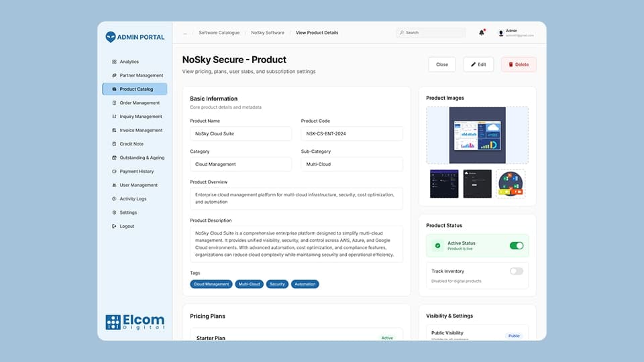This screenshot has width=644, height=362.
Task: Click the Software Catalogue breadcrumb link
Action: click(219, 33)
